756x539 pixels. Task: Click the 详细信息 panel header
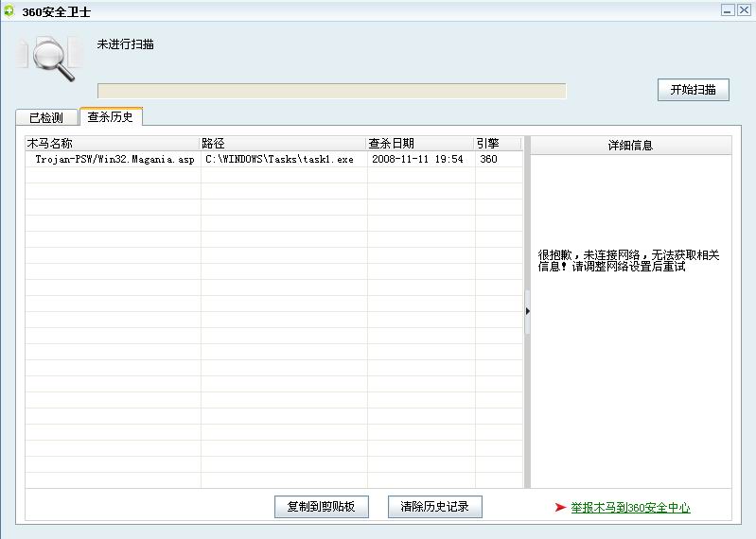click(631, 145)
